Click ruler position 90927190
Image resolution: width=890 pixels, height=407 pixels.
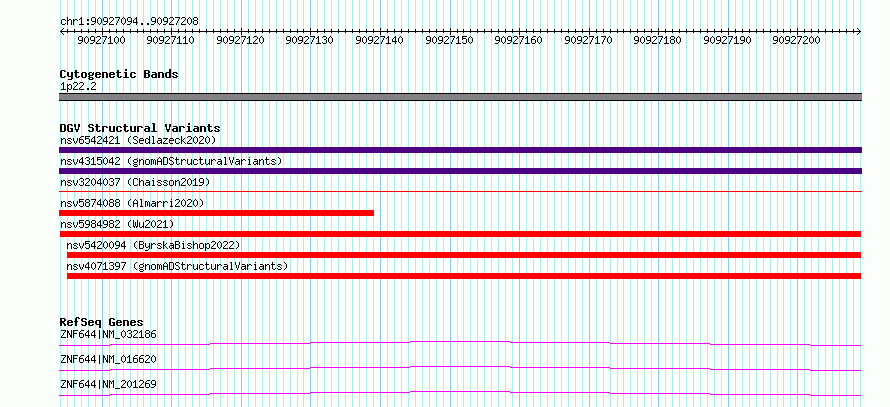tap(727, 40)
